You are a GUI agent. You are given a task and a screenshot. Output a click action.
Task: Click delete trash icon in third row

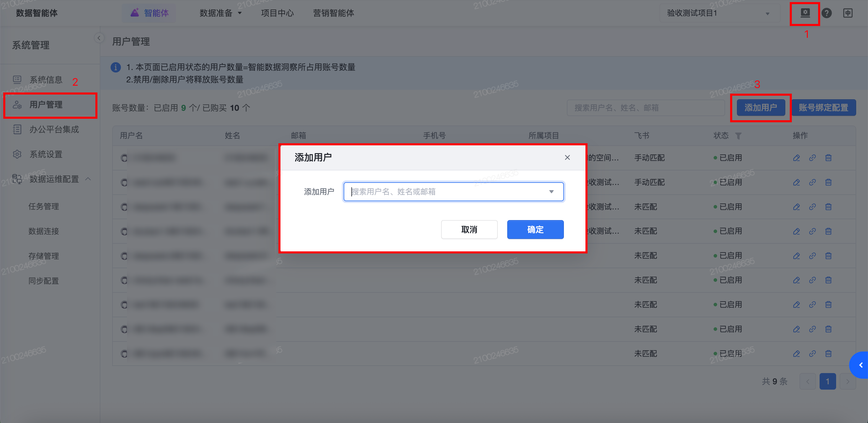(828, 207)
